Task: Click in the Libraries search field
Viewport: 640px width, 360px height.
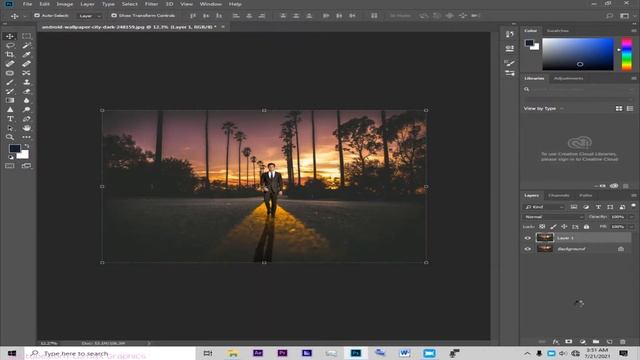Action: pyautogui.click(x=579, y=89)
